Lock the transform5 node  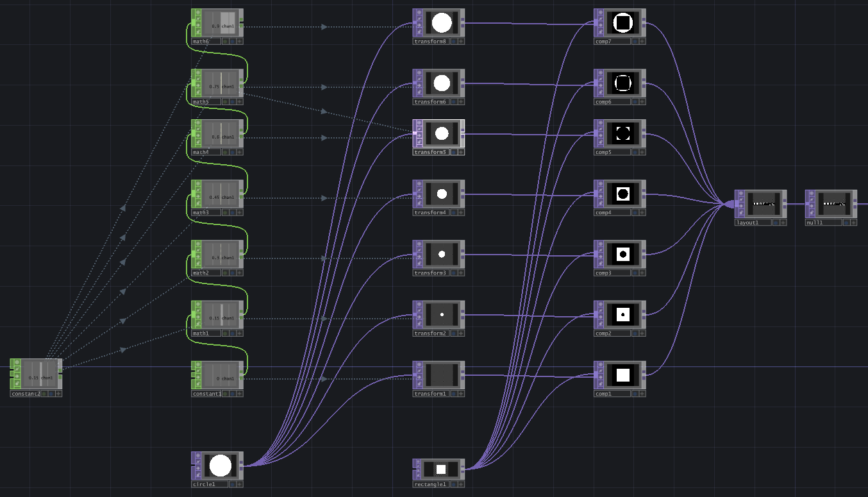coord(420,142)
